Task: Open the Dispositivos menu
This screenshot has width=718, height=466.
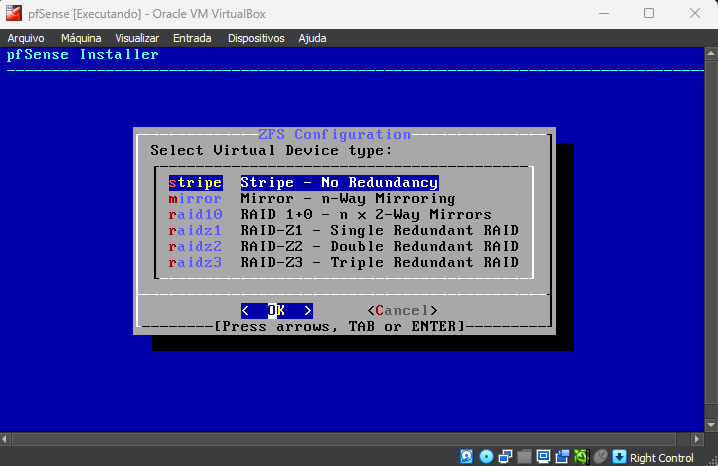Action: coord(256,38)
